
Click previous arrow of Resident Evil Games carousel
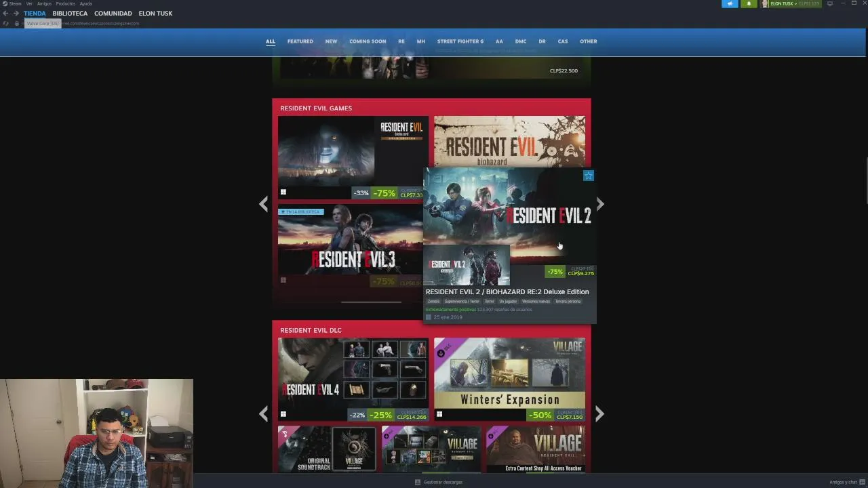(x=264, y=204)
